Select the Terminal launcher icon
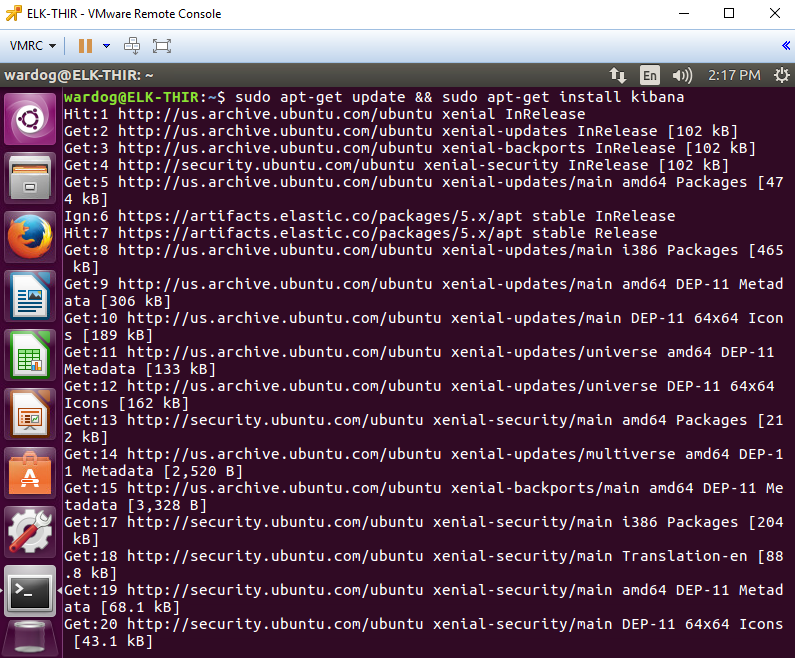795x658 pixels. click(x=30, y=592)
